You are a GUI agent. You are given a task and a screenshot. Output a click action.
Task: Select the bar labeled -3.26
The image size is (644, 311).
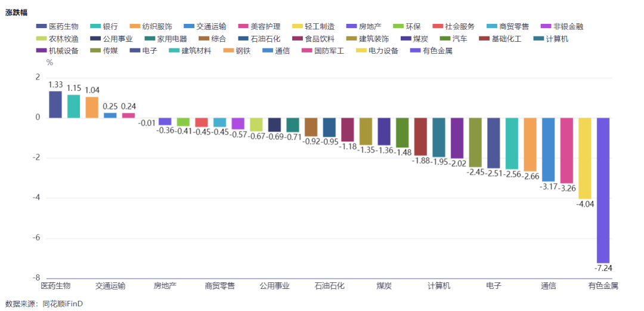566,150
